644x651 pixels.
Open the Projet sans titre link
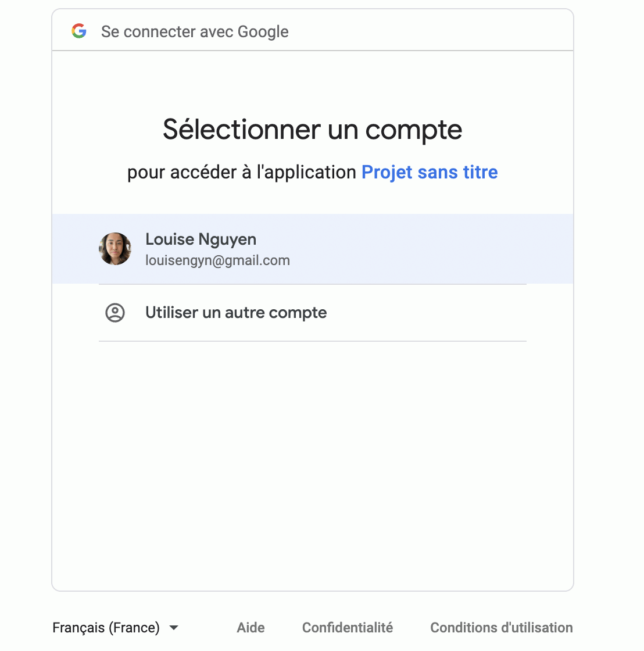(430, 172)
